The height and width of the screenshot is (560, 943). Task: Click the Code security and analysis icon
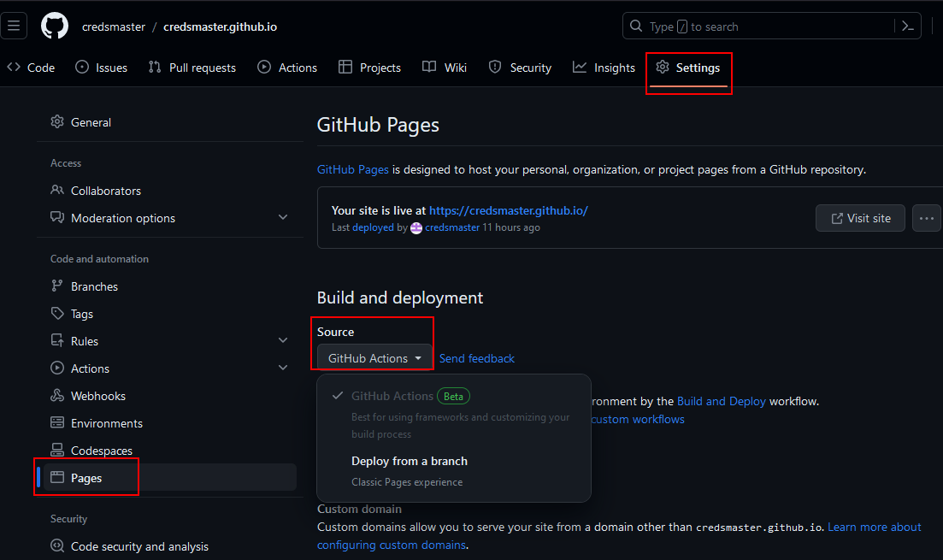[x=57, y=545]
